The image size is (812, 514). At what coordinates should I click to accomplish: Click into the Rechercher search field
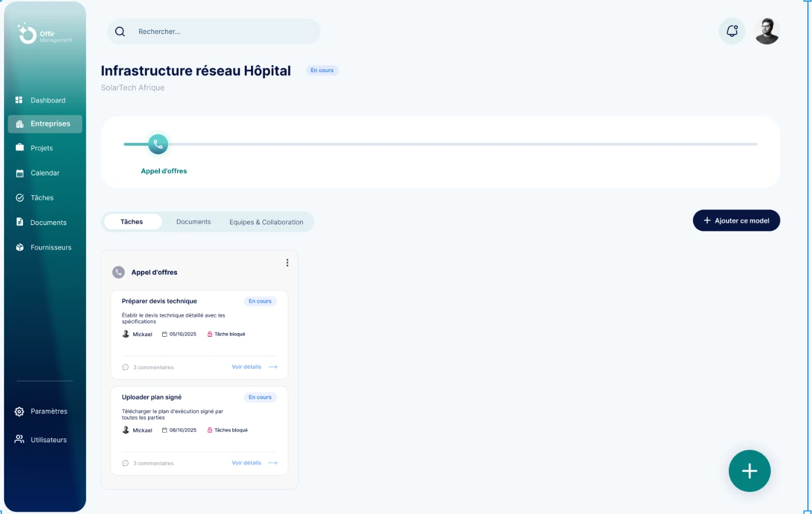pos(214,32)
